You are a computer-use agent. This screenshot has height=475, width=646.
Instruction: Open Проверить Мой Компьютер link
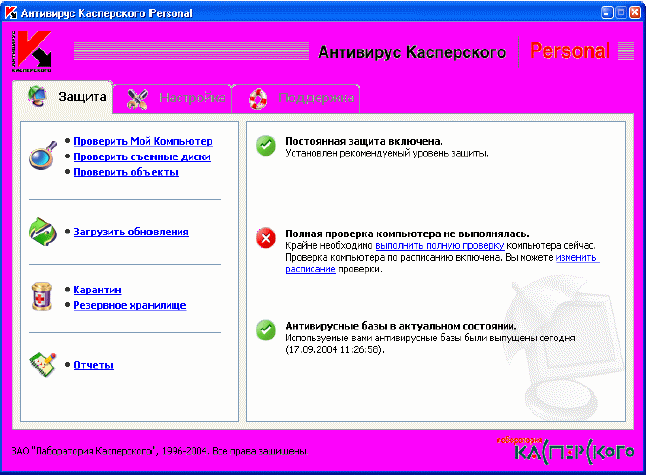143,141
